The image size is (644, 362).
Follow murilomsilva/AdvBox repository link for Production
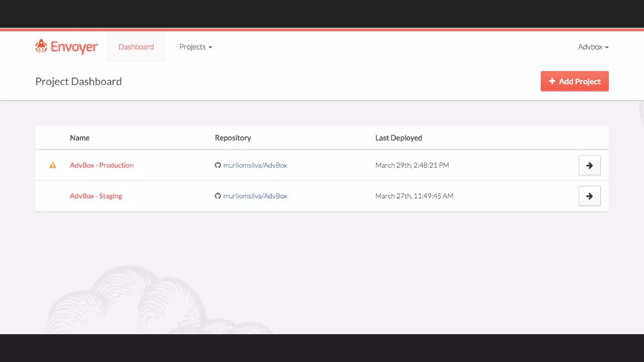coord(255,165)
